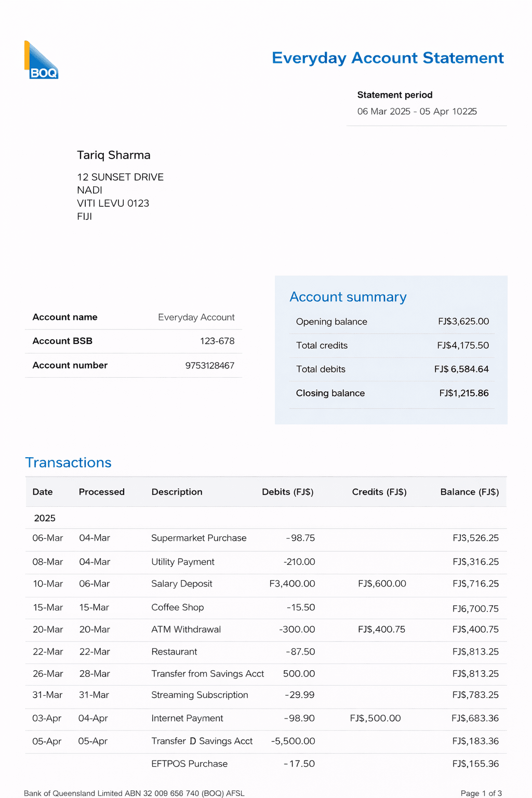
Task: Click the Opening balance amount
Action: point(463,321)
